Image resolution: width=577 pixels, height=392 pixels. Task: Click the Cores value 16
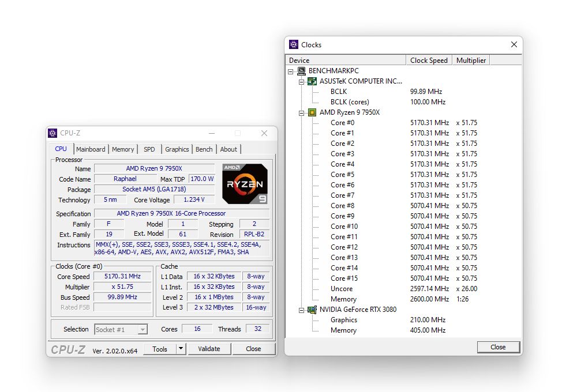coord(197,329)
